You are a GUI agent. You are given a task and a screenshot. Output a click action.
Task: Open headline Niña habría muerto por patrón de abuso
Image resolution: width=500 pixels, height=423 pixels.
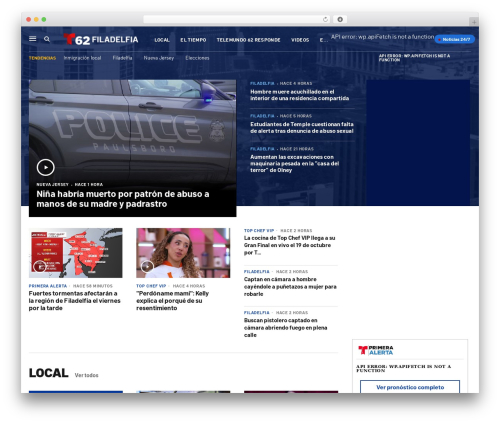point(123,199)
